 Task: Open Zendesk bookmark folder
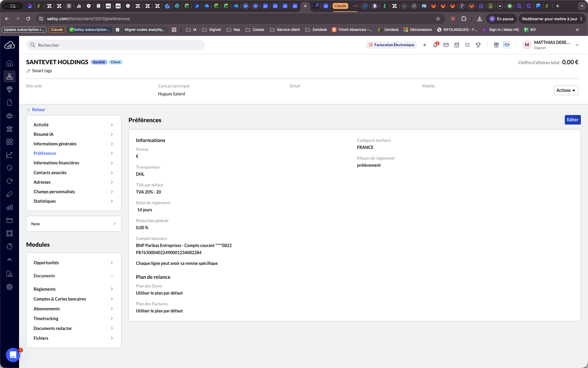click(x=316, y=30)
